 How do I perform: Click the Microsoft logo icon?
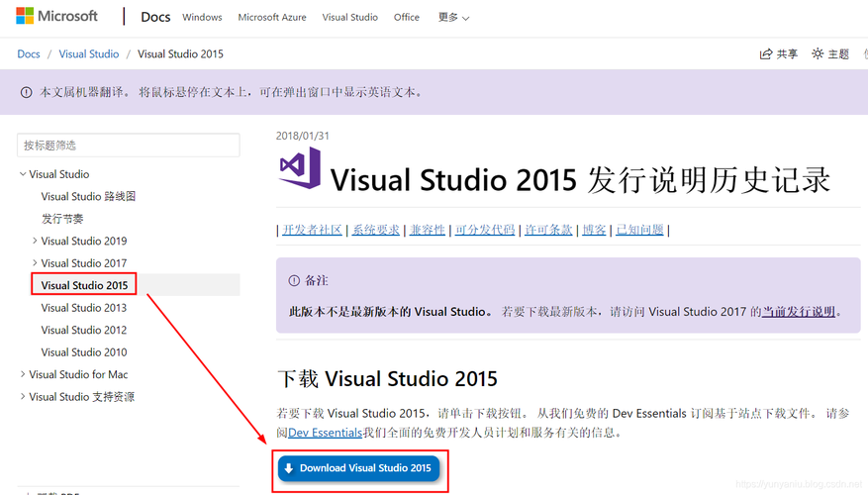click(25, 17)
